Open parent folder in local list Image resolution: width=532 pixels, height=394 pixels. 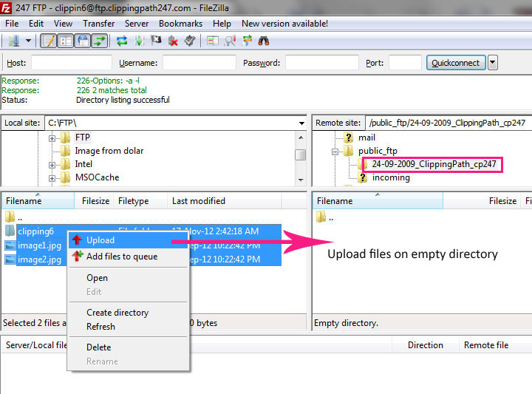(x=13, y=217)
